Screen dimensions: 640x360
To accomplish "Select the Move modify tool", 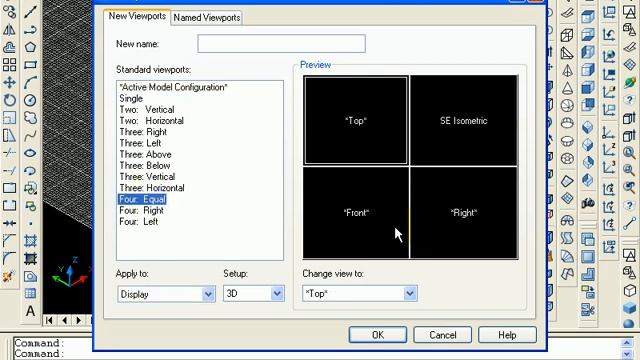I will point(9,82).
